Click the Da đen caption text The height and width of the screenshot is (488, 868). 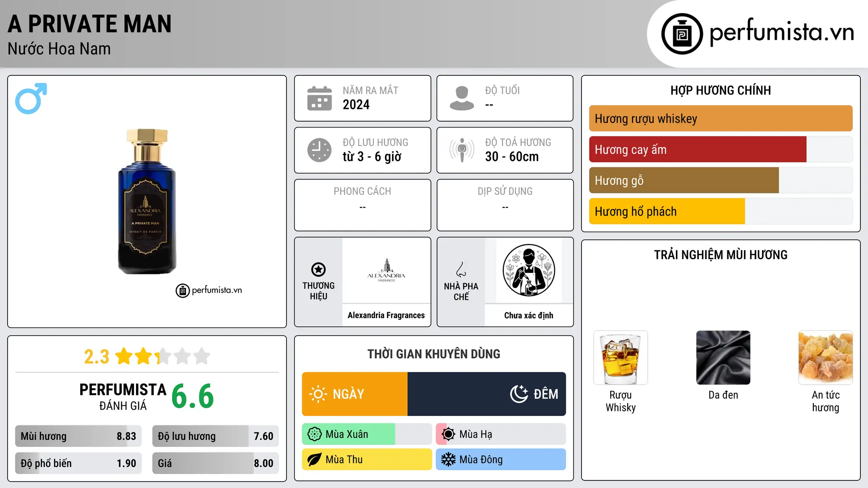tap(723, 395)
